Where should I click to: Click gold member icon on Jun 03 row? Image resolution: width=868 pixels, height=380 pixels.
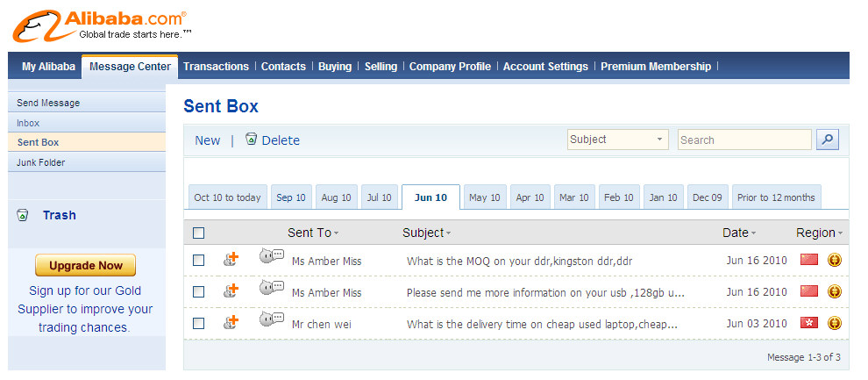(834, 322)
